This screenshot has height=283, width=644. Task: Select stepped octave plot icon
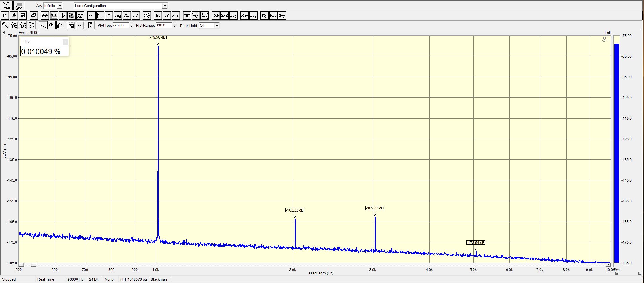52,25
